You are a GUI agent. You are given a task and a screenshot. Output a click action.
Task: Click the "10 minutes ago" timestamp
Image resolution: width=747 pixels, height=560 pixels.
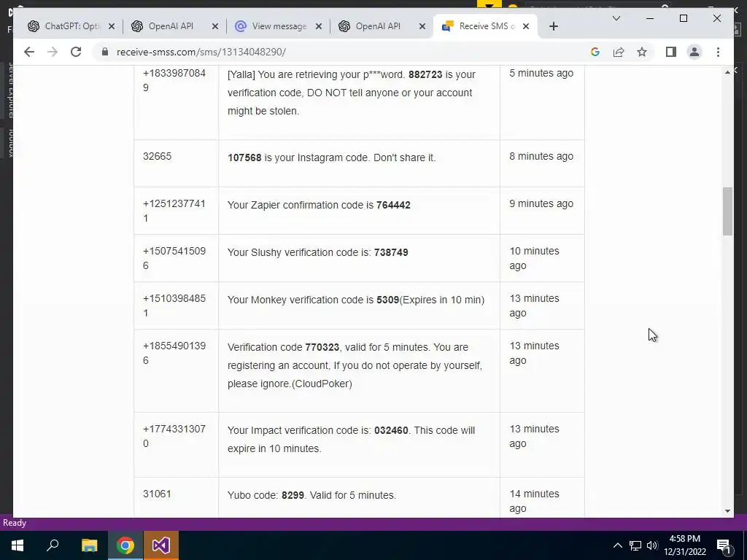pos(534,258)
